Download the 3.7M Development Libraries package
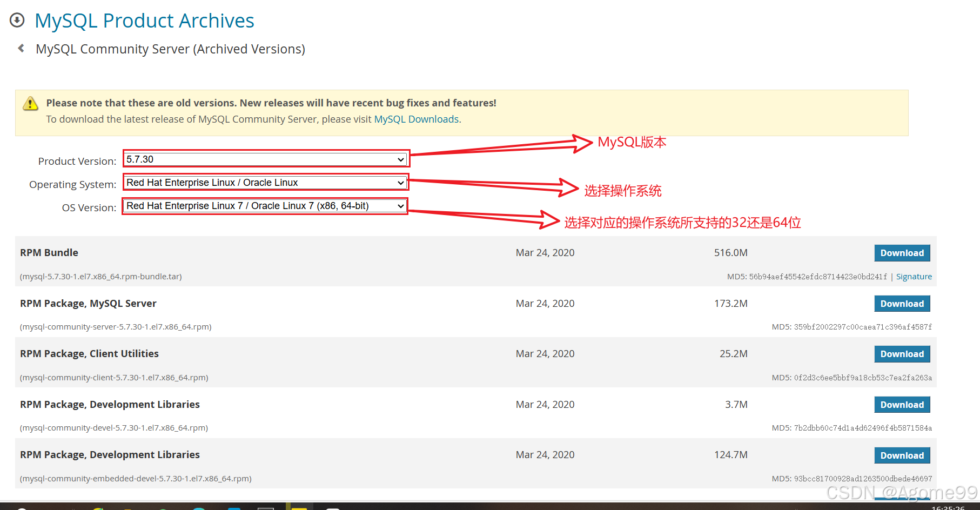This screenshot has width=980, height=510. [902, 404]
